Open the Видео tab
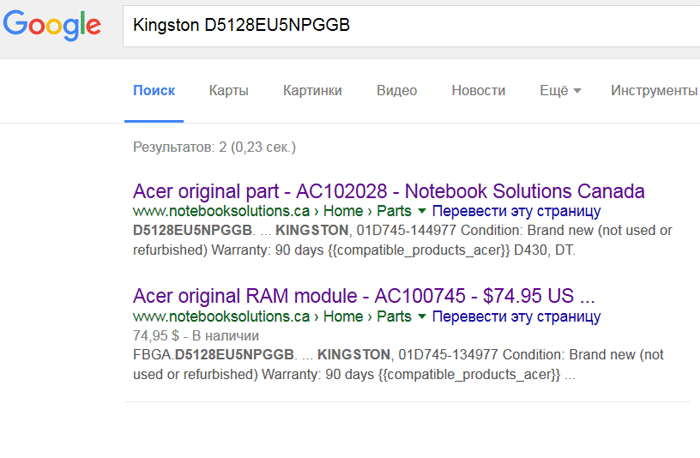Image resolution: width=700 pixels, height=458 pixels. tap(396, 91)
